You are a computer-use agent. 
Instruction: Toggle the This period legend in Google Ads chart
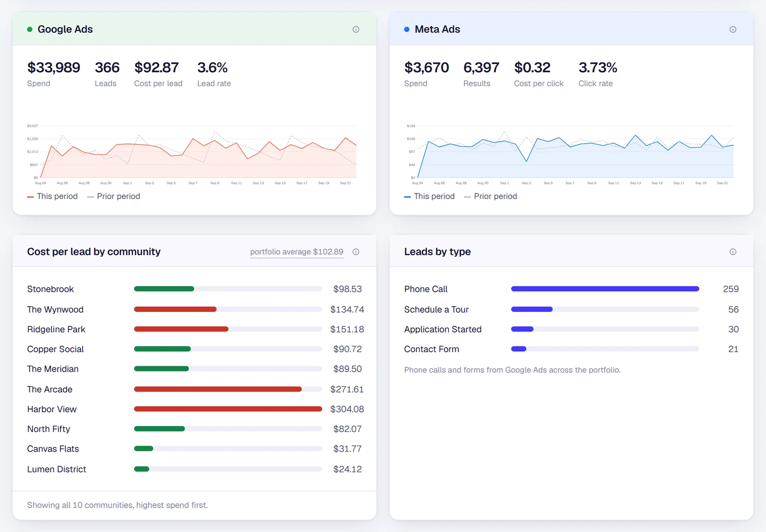[52, 196]
